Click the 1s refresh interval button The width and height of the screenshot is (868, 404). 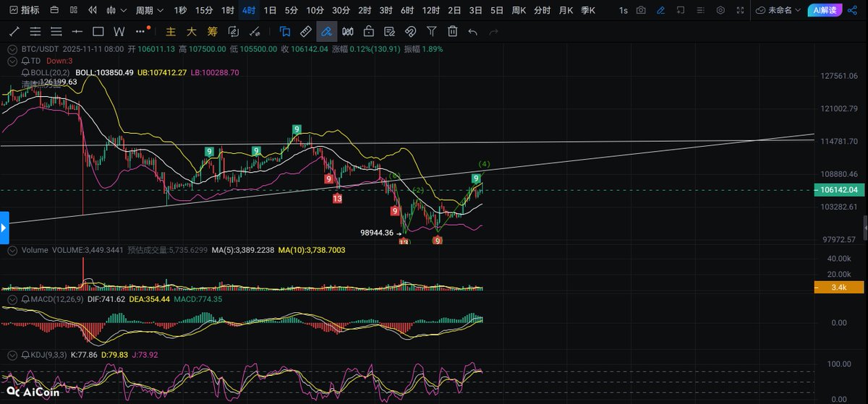(624, 10)
